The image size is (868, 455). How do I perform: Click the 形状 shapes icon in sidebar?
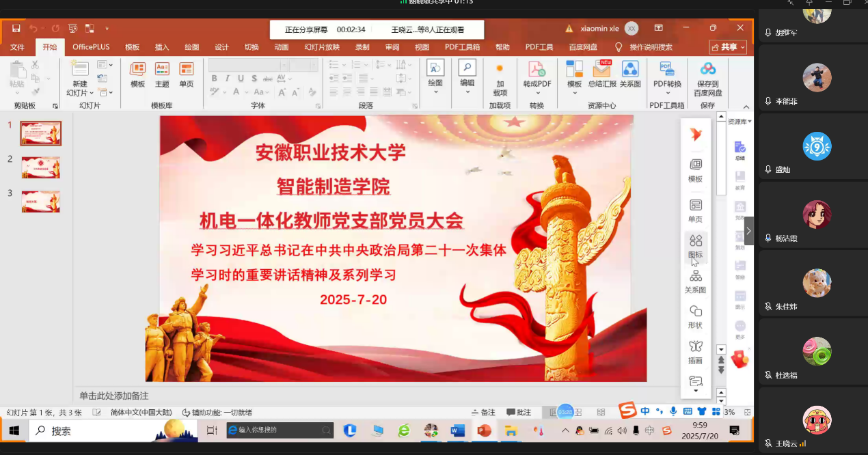[695, 312]
